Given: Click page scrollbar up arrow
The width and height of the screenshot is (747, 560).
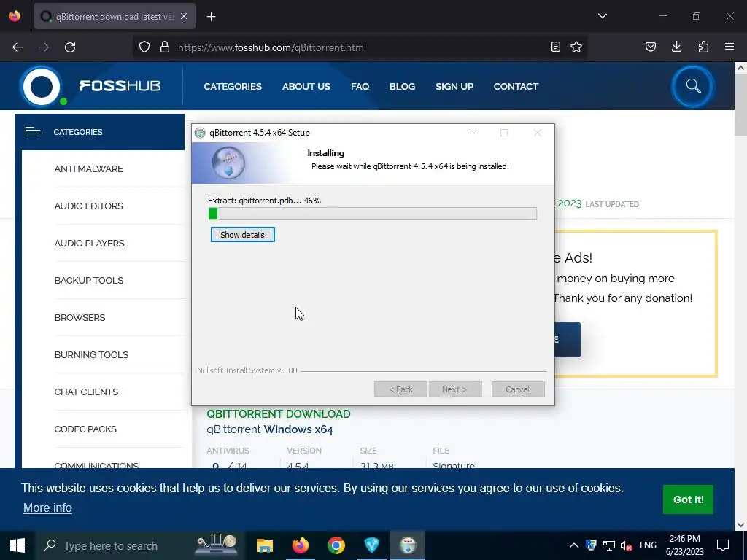Looking at the screenshot, I should [740, 68].
